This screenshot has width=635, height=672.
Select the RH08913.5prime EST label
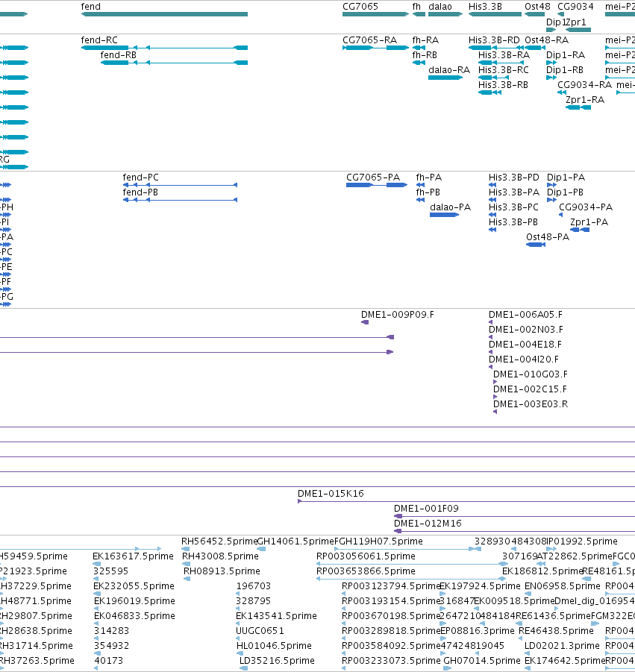tap(222, 571)
